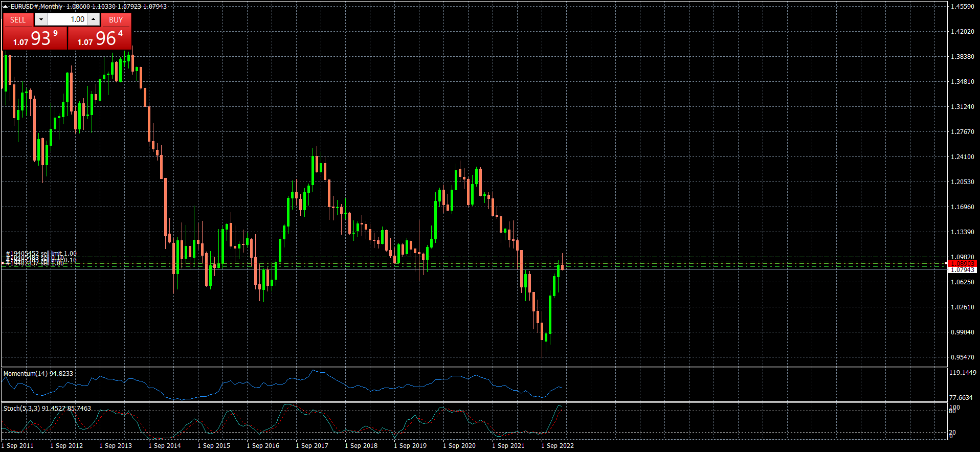Click the 1.45590 price scale label
The width and height of the screenshot is (980, 452).
(x=962, y=7)
